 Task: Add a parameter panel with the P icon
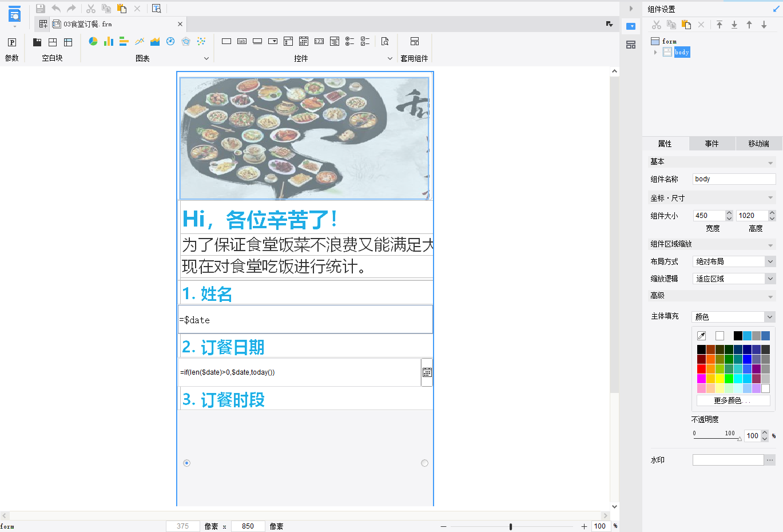12,42
